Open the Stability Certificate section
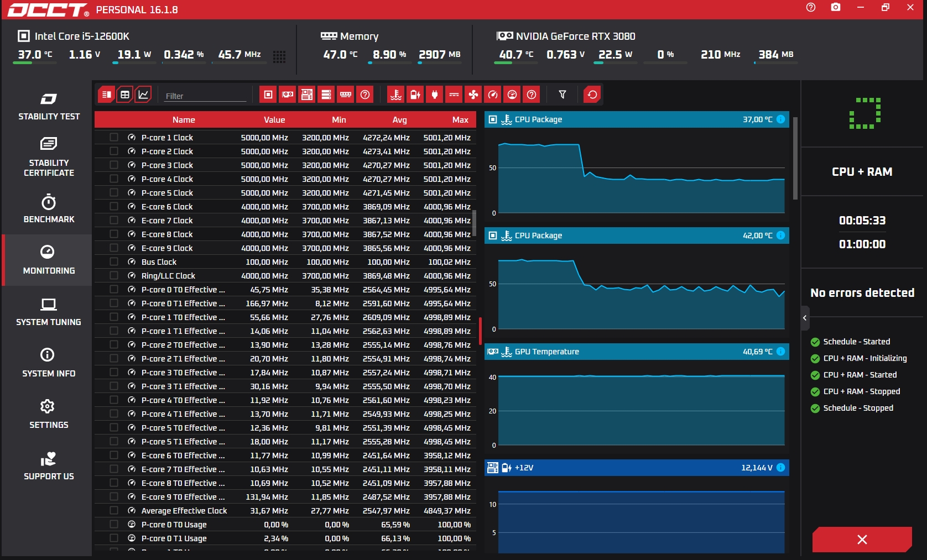 (x=49, y=157)
